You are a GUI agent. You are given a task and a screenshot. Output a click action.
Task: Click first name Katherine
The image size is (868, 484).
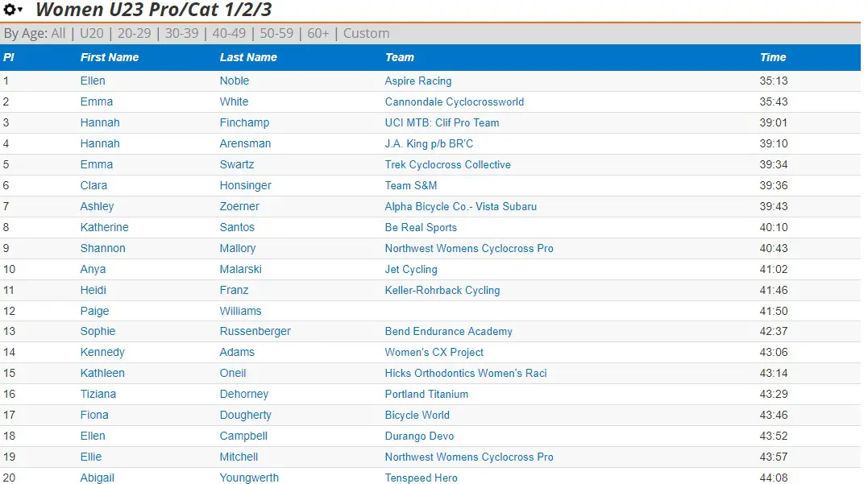pyautogui.click(x=104, y=227)
